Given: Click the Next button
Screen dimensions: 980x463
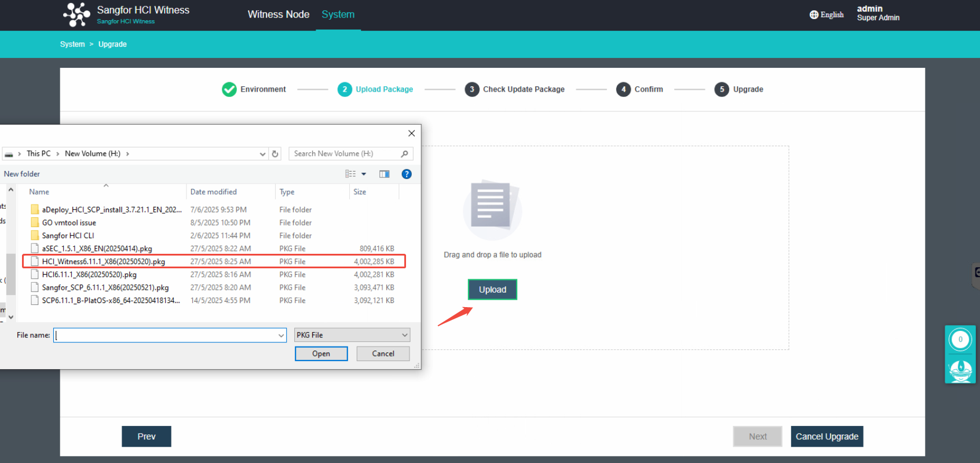Looking at the screenshot, I should (x=758, y=436).
